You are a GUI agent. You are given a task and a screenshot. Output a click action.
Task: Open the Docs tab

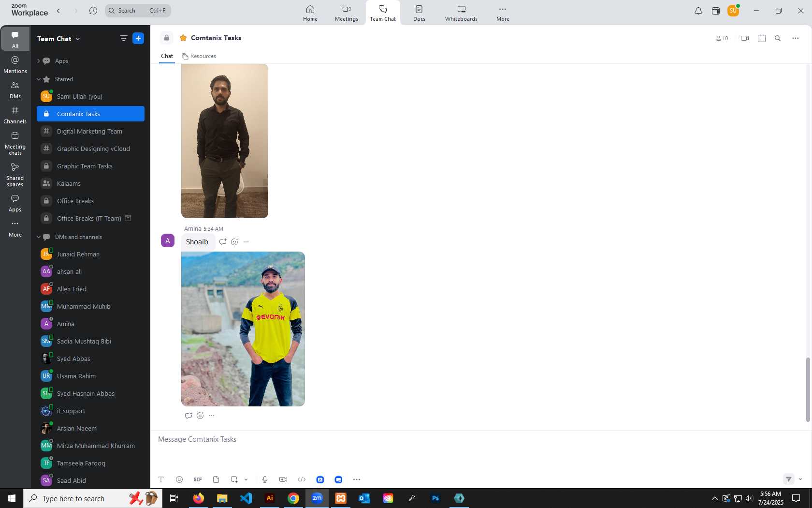(x=419, y=13)
